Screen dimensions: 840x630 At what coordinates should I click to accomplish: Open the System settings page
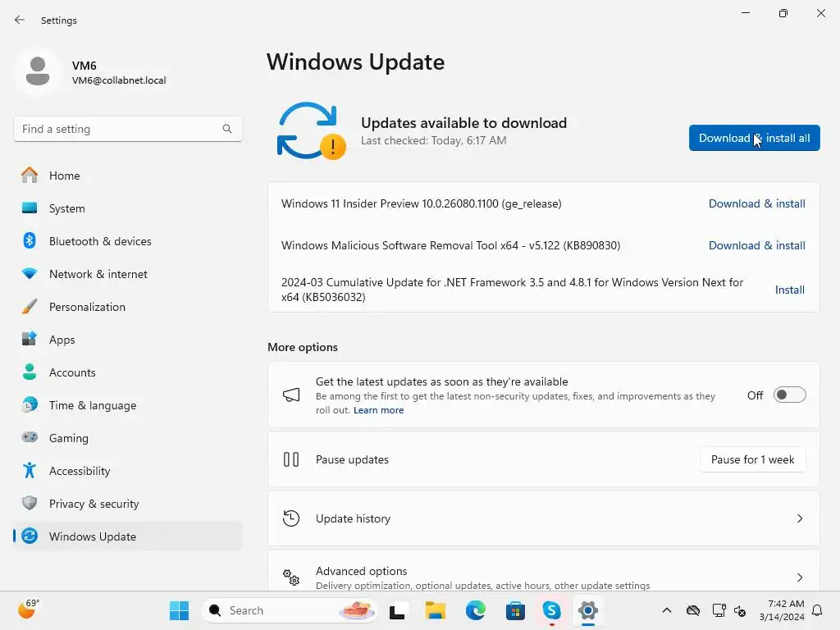click(128, 208)
